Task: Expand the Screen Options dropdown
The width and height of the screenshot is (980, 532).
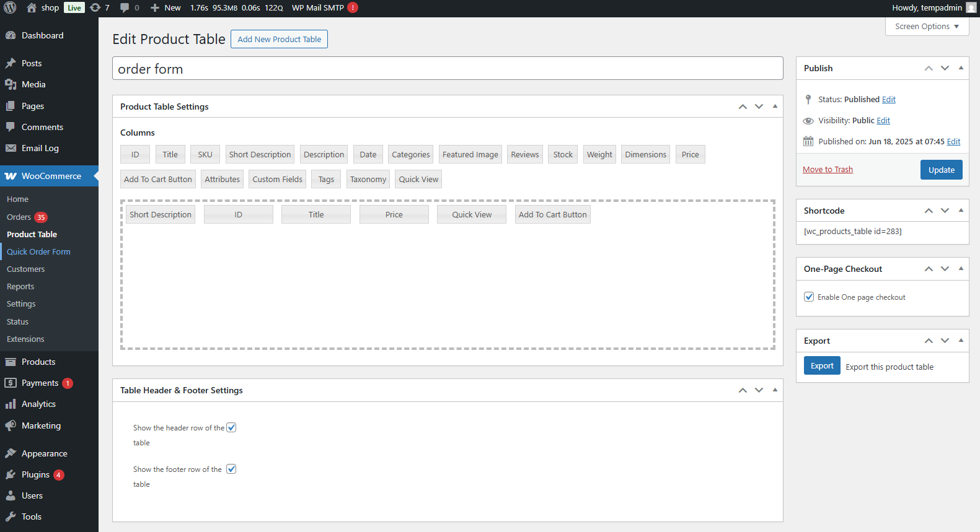Action: 927,27
